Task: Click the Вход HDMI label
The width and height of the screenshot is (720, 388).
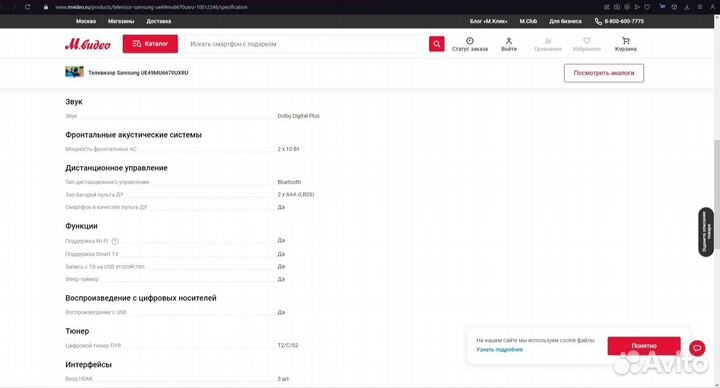Action: click(79, 379)
